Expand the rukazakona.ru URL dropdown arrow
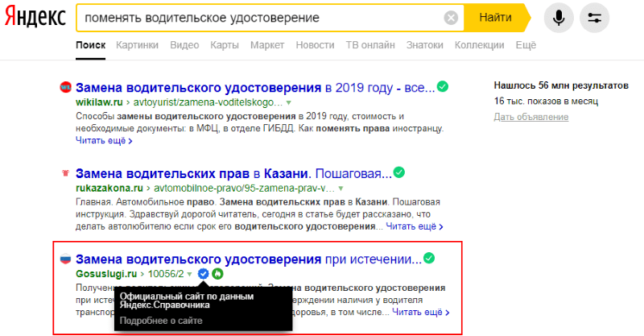Screen dimensions: 644x336 coord(341,189)
